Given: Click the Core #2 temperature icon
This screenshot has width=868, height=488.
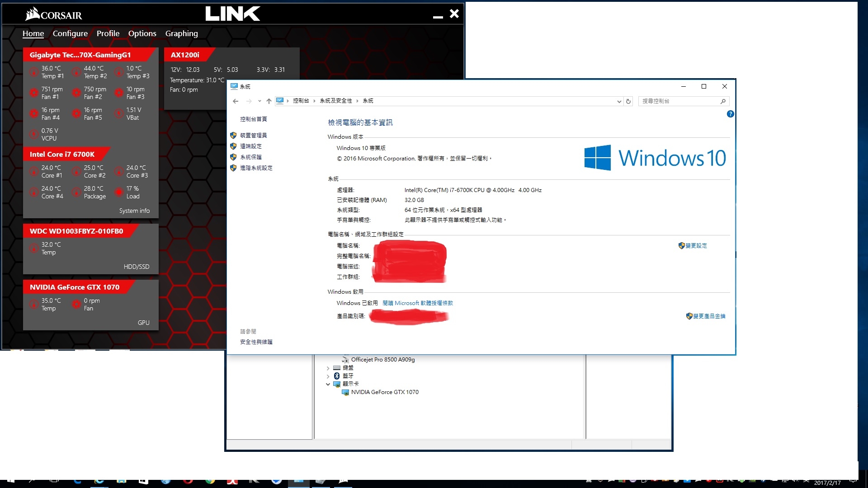Looking at the screenshot, I should click(76, 171).
